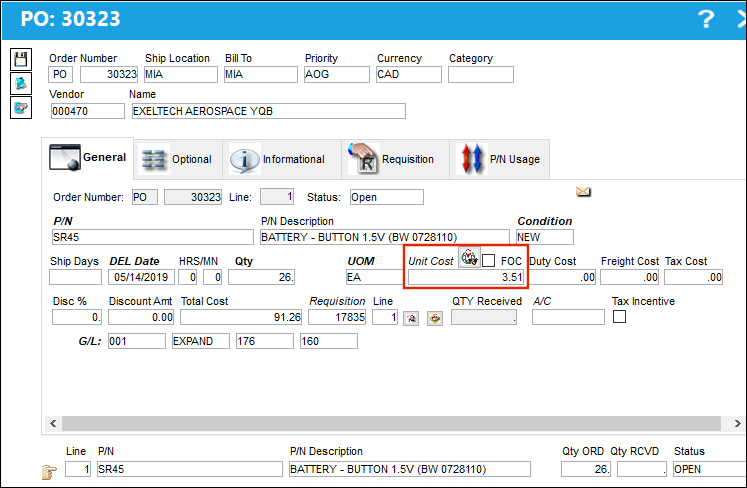
Task: Click the Unit Cost lookup icon
Action: tap(469, 257)
